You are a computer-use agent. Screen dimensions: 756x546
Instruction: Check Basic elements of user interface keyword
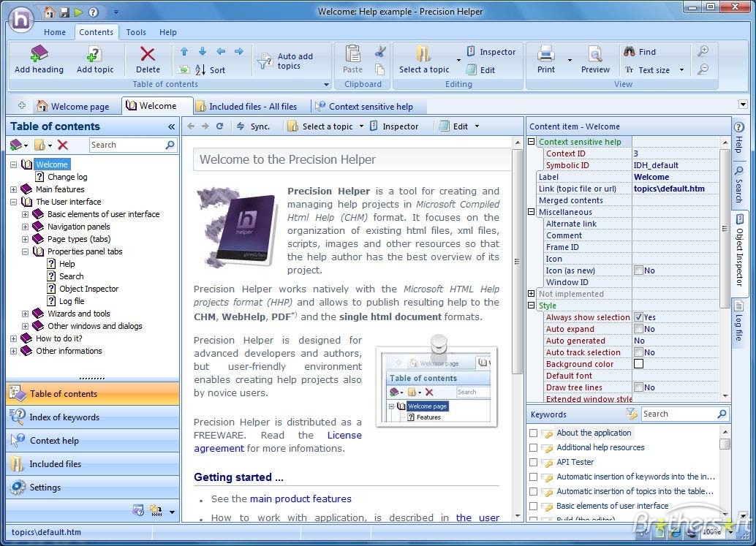(533, 506)
